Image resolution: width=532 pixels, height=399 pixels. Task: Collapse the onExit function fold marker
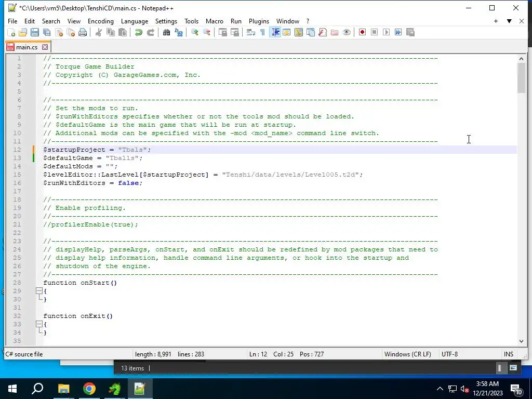pyautogui.click(x=39, y=324)
